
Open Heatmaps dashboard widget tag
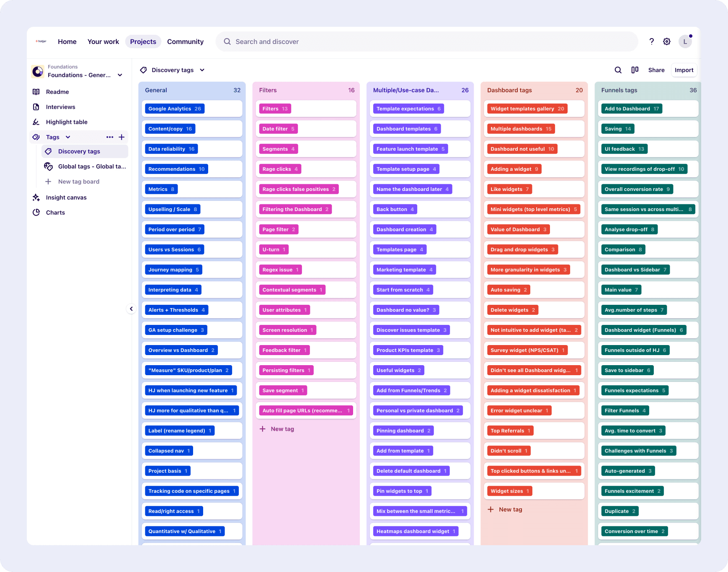[416, 531]
